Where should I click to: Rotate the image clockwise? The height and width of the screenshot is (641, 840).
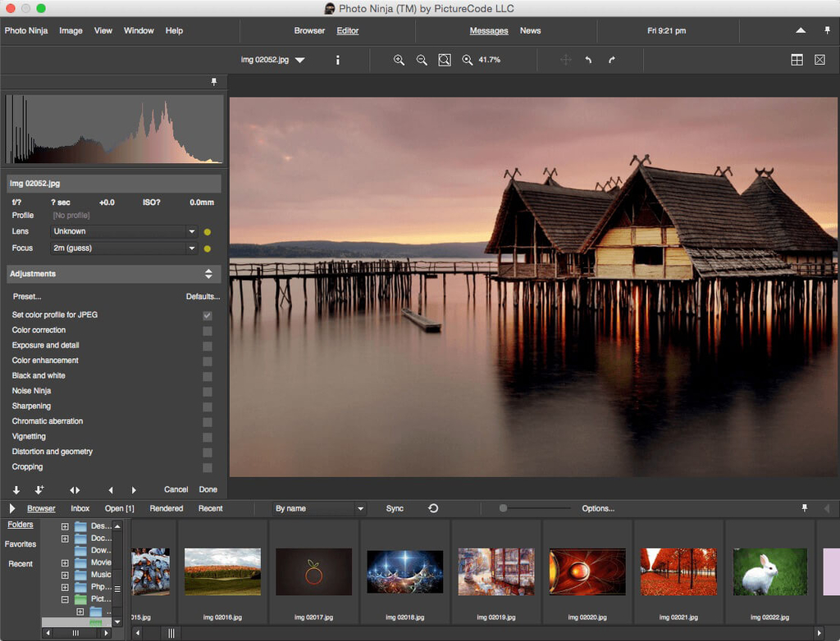[x=611, y=60]
